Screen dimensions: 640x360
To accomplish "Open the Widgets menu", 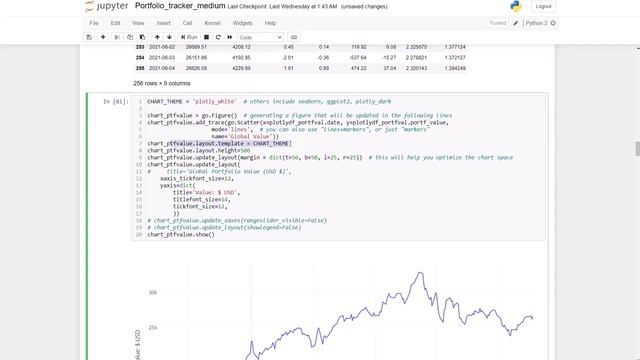I will coord(242,23).
